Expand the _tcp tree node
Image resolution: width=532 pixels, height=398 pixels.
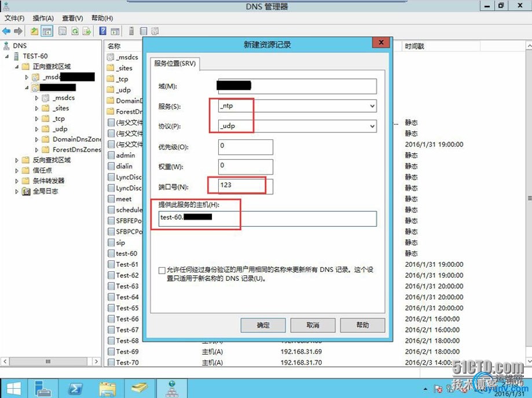click(36, 119)
